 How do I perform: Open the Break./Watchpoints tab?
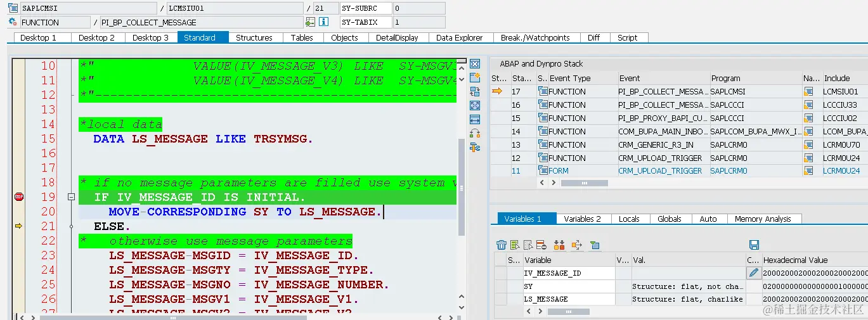(x=535, y=37)
